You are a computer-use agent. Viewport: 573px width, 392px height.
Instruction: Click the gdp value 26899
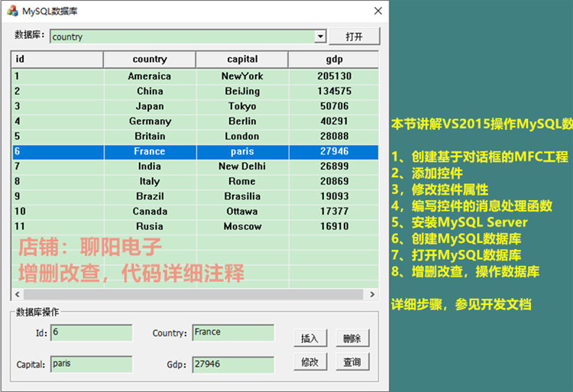pyautogui.click(x=334, y=167)
